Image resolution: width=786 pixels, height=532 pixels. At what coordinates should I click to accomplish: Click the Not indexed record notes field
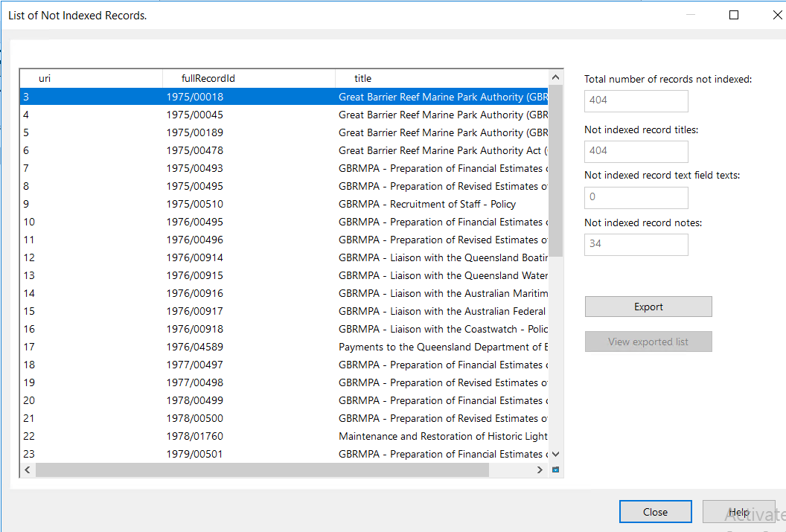click(x=636, y=244)
